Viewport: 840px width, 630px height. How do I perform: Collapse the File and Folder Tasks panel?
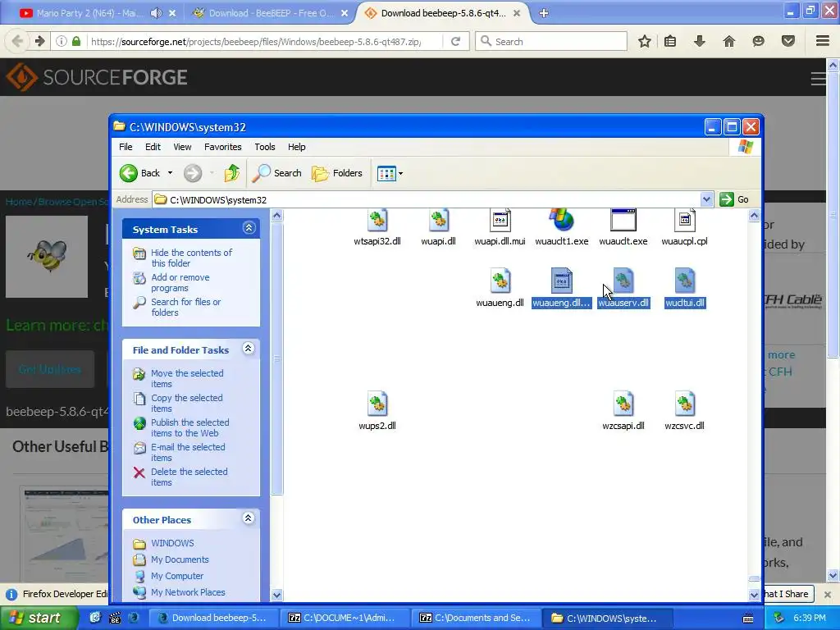click(248, 349)
